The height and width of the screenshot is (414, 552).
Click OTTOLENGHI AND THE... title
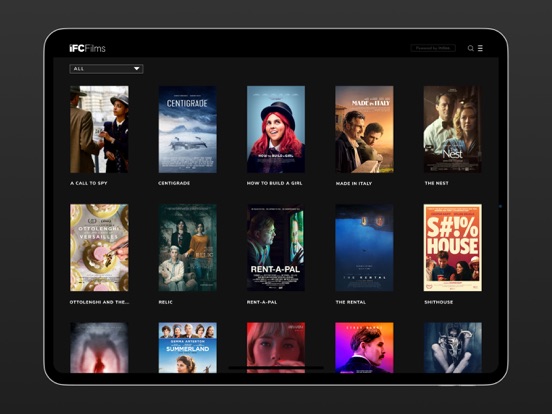(x=99, y=302)
